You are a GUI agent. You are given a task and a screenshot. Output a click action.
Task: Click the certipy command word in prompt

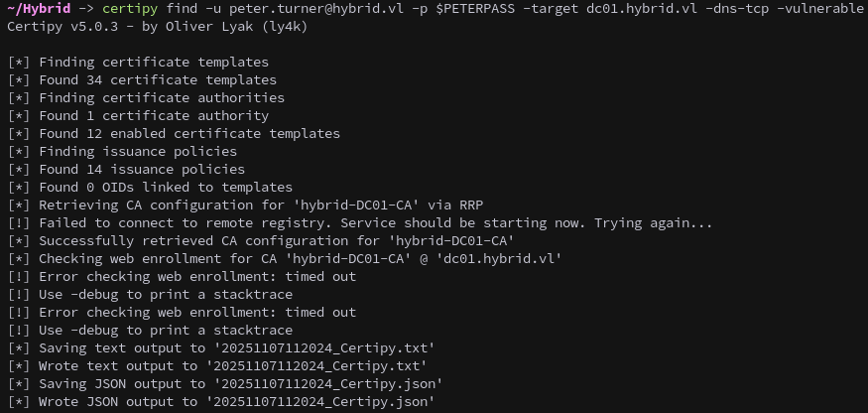pyautogui.click(x=130, y=9)
